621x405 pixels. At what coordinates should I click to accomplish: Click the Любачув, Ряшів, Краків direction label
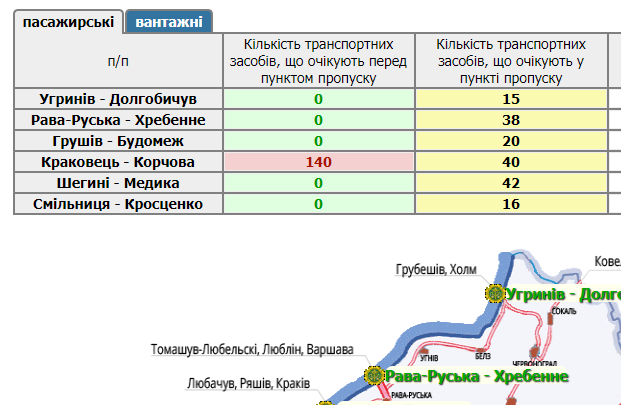click(x=248, y=383)
